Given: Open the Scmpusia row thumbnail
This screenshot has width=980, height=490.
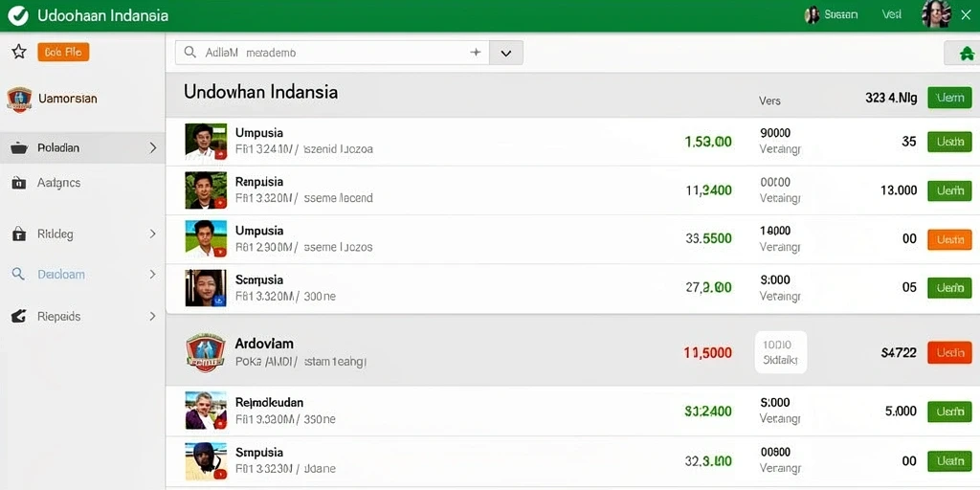Looking at the screenshot, I should [x=206, y=287].
